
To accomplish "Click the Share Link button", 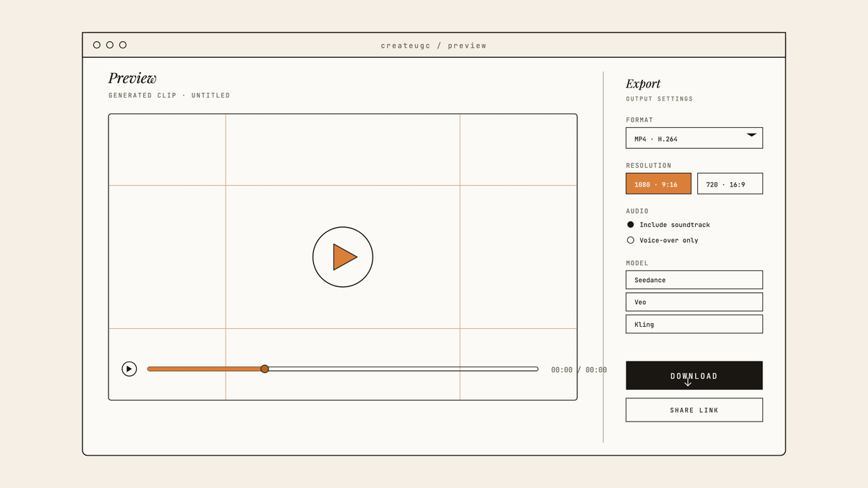I will tap(694, 410).
